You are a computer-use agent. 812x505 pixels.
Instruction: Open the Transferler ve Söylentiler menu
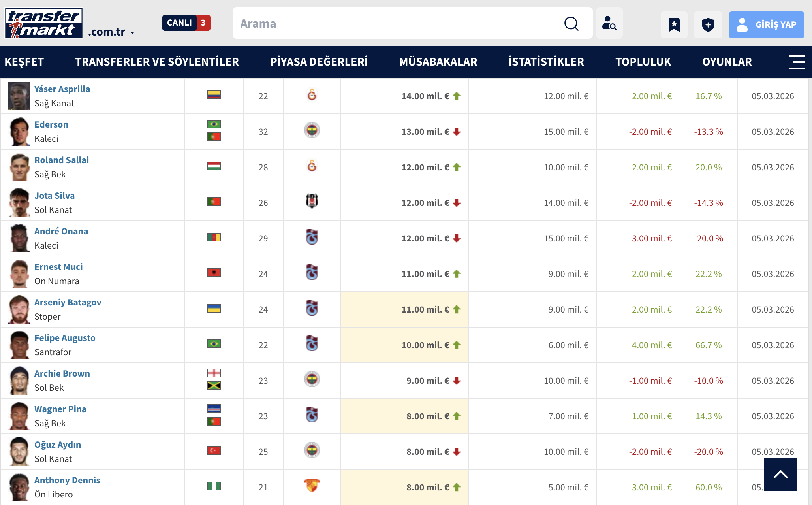pyautogui.click(x=157, y=62)
